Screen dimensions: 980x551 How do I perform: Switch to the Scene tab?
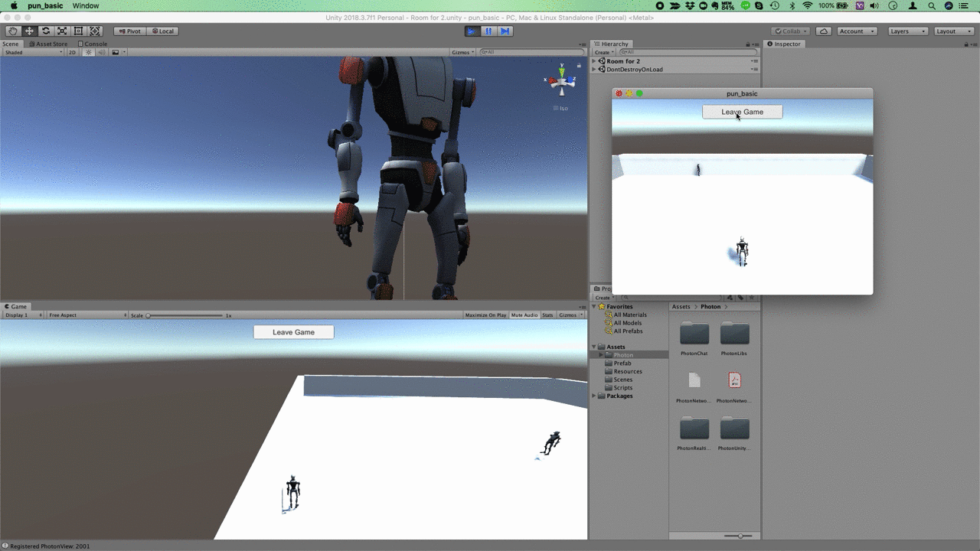point(11,44)
